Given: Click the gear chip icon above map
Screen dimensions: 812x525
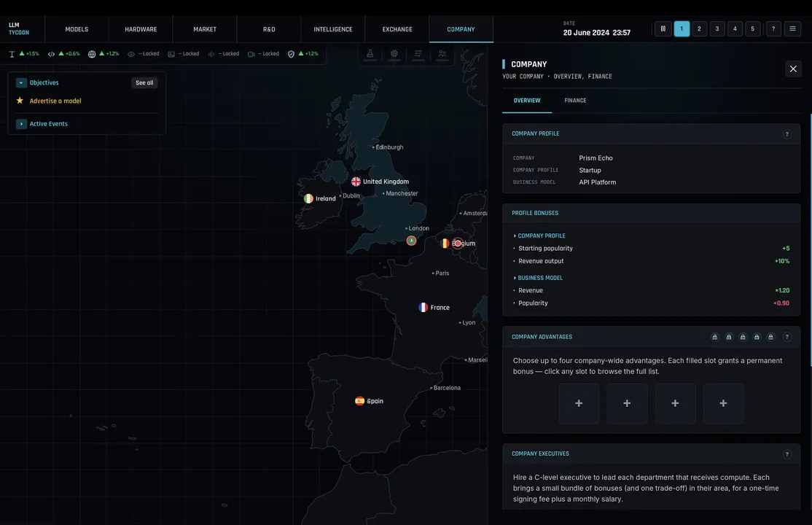Looking at the screenshot, I should tap(394, 54).
